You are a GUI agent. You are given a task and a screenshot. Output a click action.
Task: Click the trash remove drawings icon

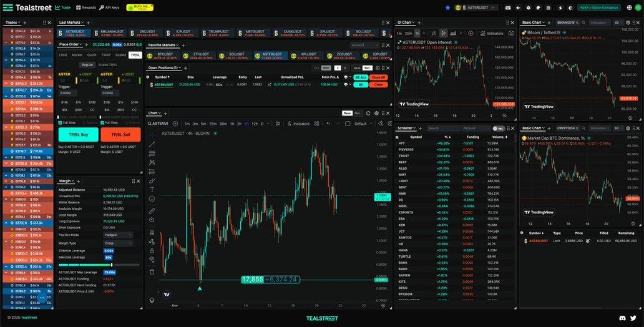point(152,271)
